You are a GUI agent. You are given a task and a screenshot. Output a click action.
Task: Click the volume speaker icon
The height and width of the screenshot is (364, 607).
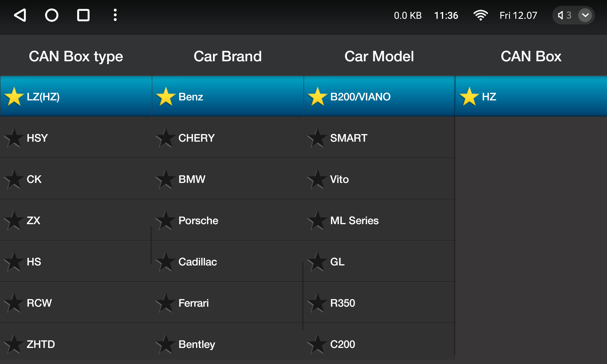tap(560, 15)
